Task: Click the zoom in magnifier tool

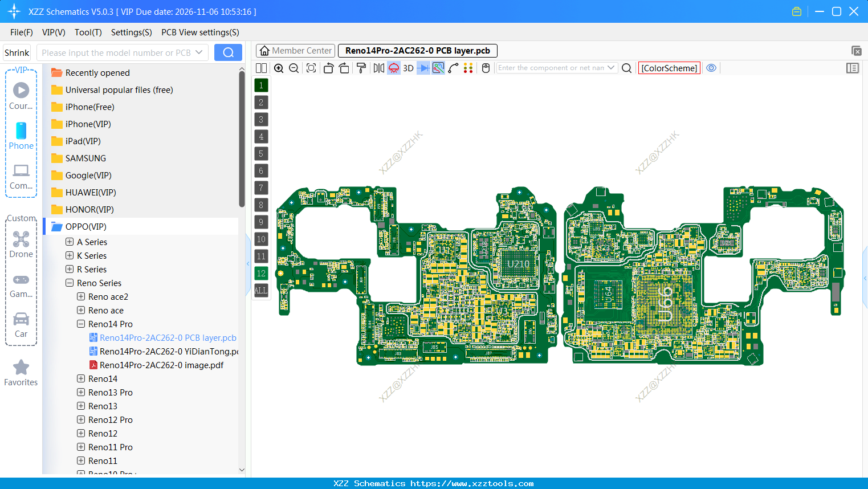Action: coord(279,68)
